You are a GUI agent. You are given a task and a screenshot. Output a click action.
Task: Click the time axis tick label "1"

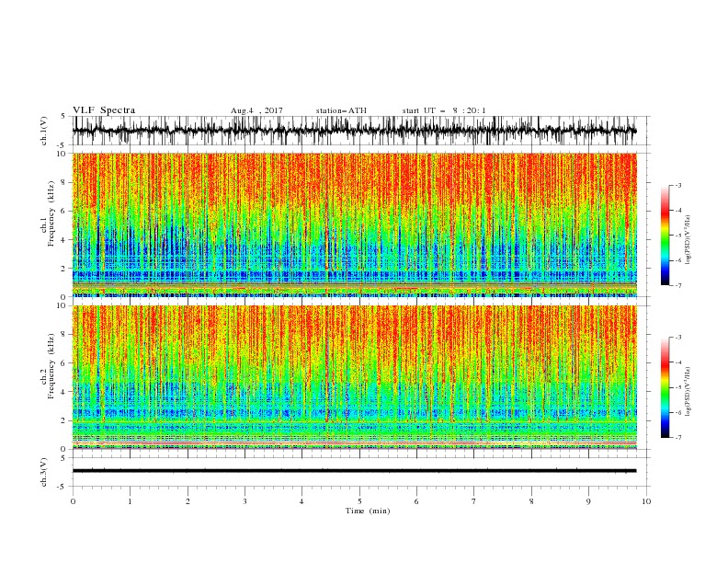130,501
